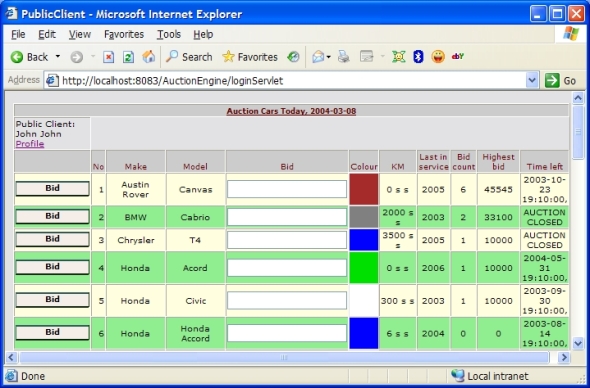
Task: Stop page loading with the Stop icon
Action: click(108, 57)
